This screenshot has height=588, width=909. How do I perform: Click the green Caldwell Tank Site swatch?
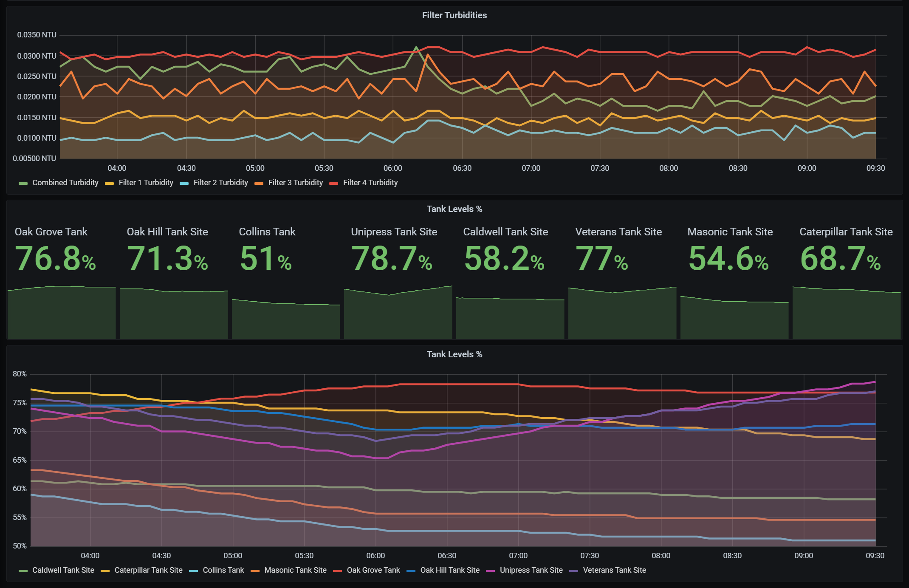(23, 571)
